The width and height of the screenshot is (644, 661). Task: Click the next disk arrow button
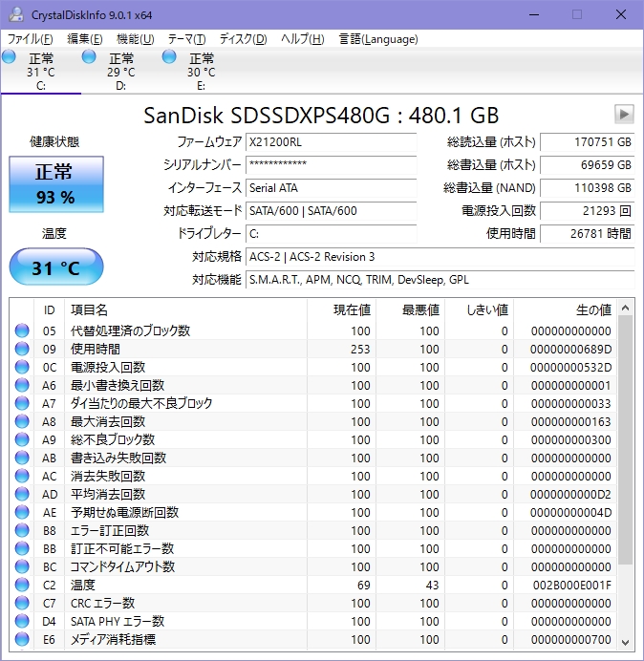pyautogui.click(x=624, y=114)
